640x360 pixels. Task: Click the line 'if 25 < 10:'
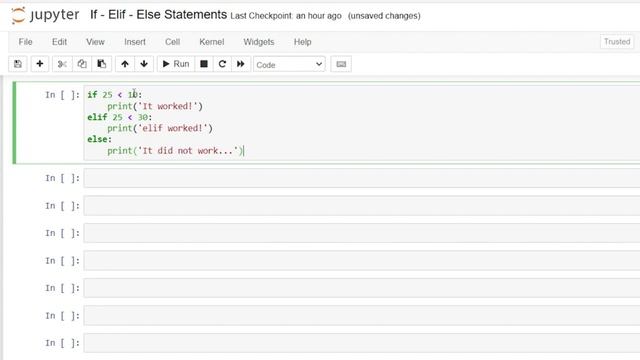click(x=114, y=95)
